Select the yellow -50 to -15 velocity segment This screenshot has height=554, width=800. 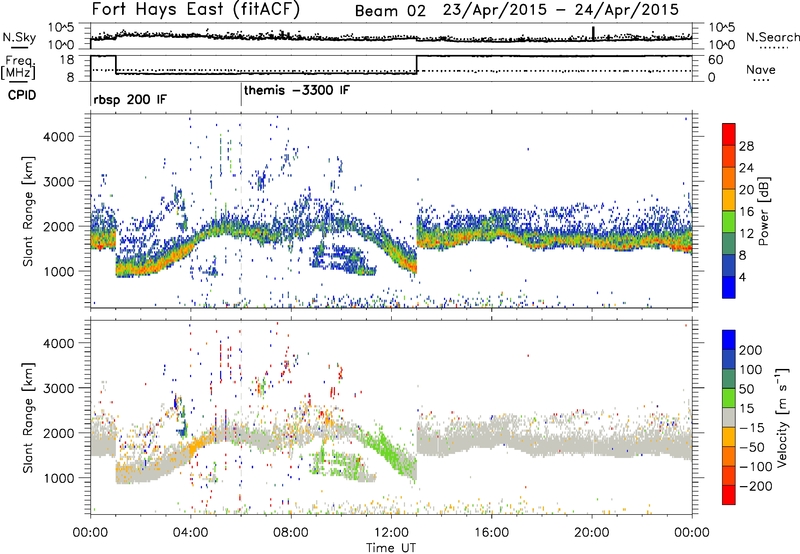(x=729, y=437)
